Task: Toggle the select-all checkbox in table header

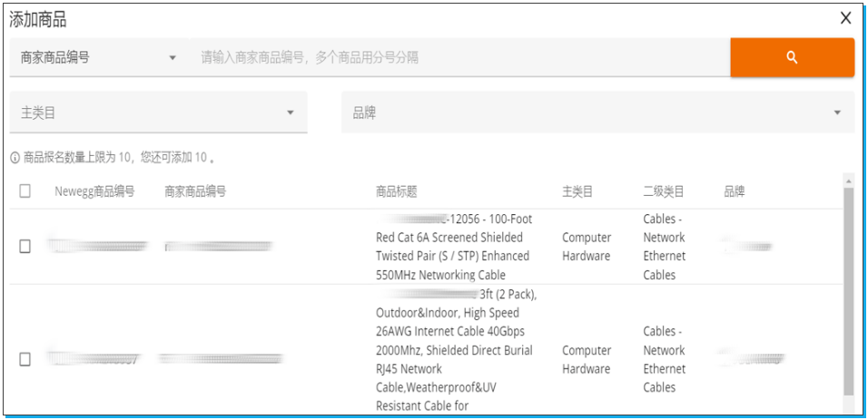Action: click(x=25, y=190)
